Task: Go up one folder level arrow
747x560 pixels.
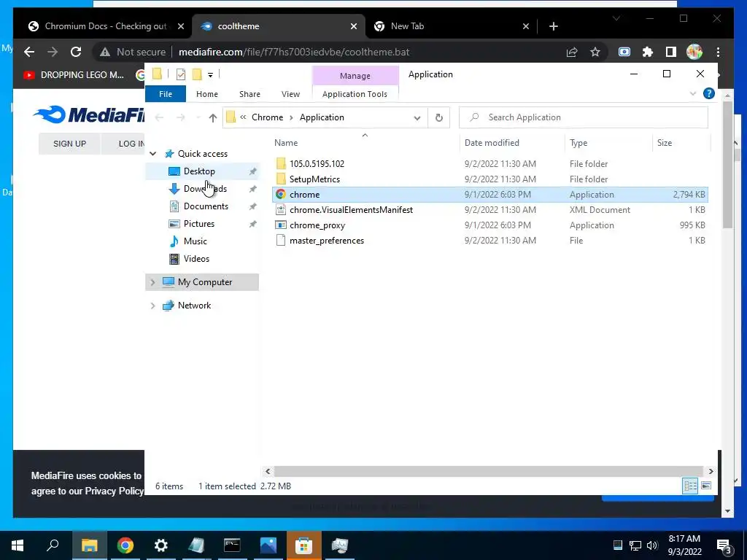Action: [212, 117]
